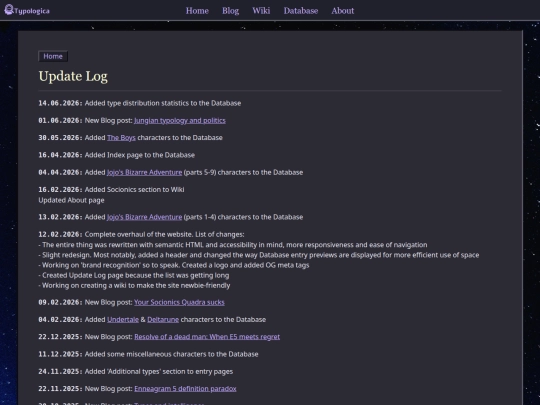Image resolution: width=540 pixels, height=405 pixels.
Task: Open the Blog nav item
Action: click(x=230, y=11)
